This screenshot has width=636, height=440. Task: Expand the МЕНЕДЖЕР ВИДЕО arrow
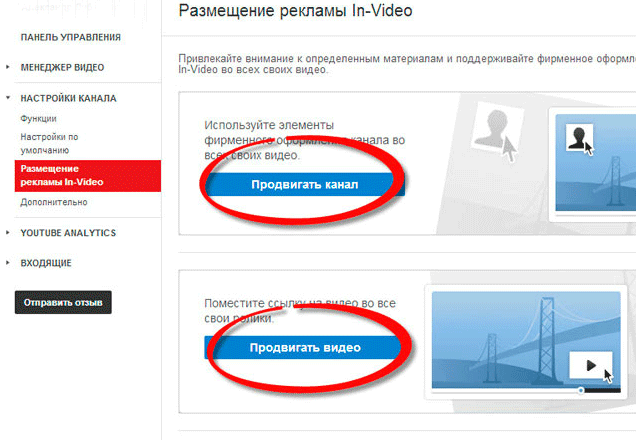pyautogui.click(x=8, y=67)
